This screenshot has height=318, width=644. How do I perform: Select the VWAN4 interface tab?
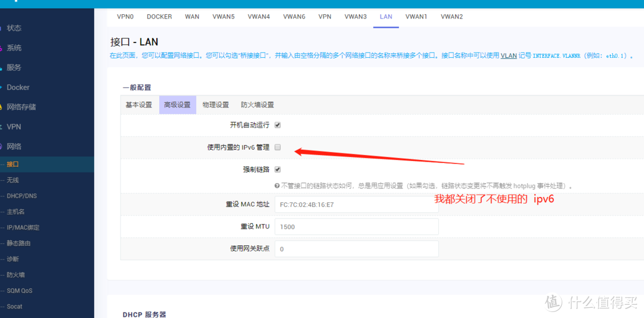click(259, 17)
